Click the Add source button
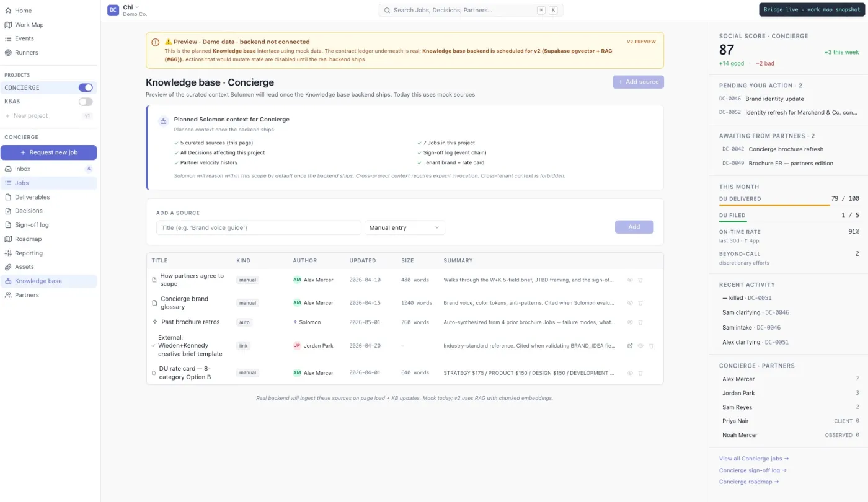Screen dimensions: 868x502 (638, 82)
